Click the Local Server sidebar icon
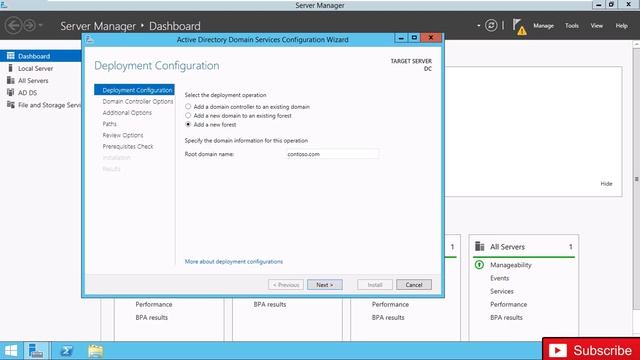Screen dimensions: 640x360 click(11, 68)
